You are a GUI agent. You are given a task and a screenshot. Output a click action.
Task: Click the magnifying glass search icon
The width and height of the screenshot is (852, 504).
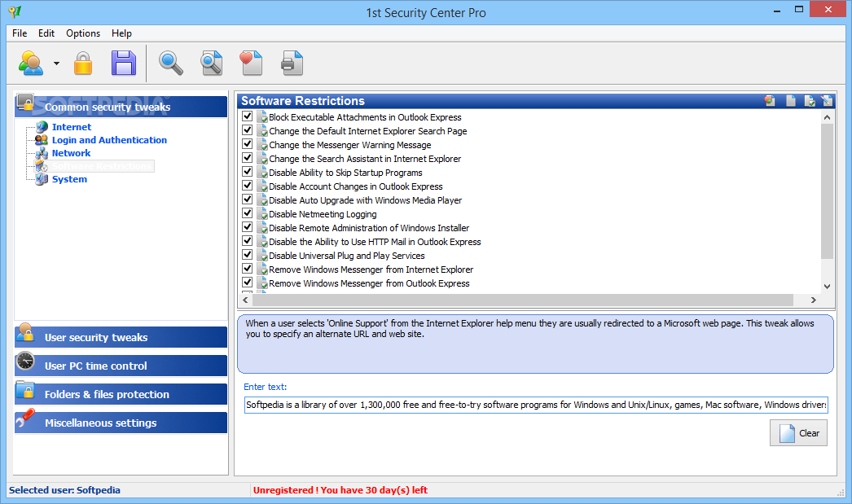click(170, 63)
